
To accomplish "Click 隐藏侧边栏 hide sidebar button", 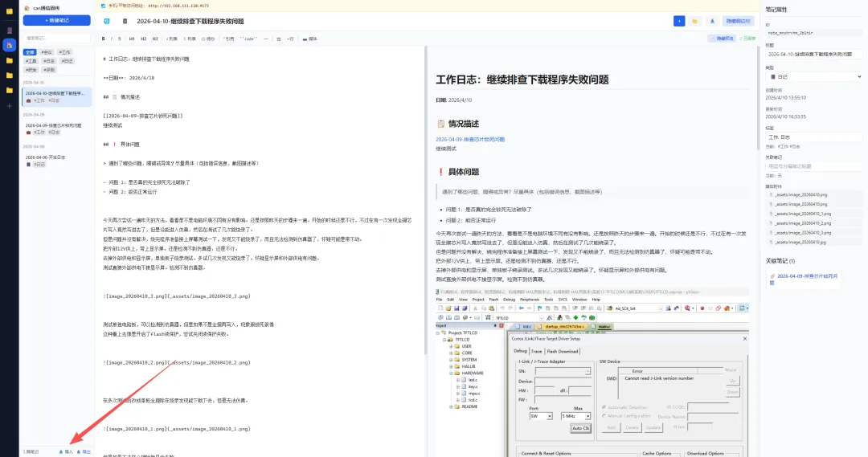I will [x=738, y=21].
